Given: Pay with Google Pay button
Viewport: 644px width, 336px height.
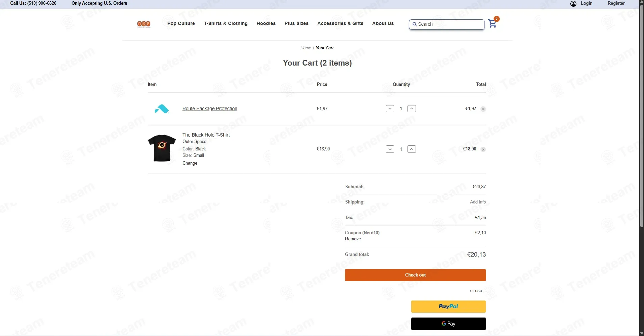Looking at the screenshot, I should [x=448, y=324].
